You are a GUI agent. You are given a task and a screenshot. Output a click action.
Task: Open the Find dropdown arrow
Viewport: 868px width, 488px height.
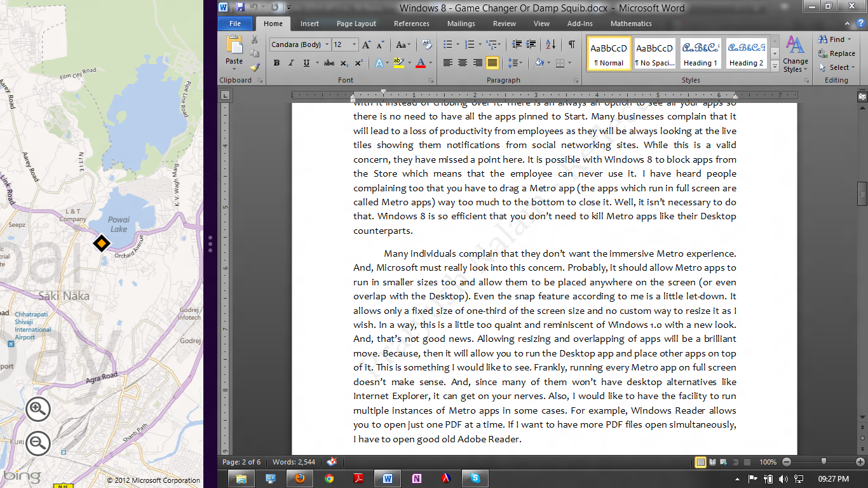[x=850, y=39]
